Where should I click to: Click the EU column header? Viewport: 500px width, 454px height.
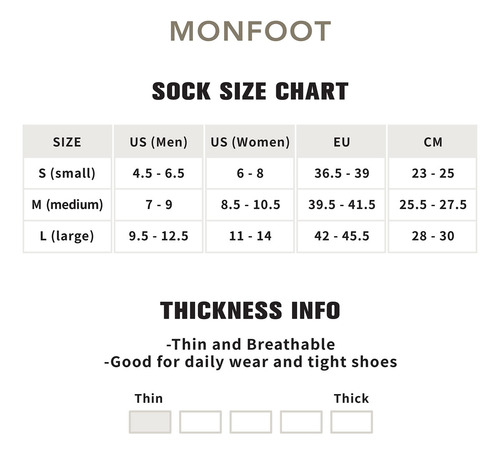coord(341,142)
